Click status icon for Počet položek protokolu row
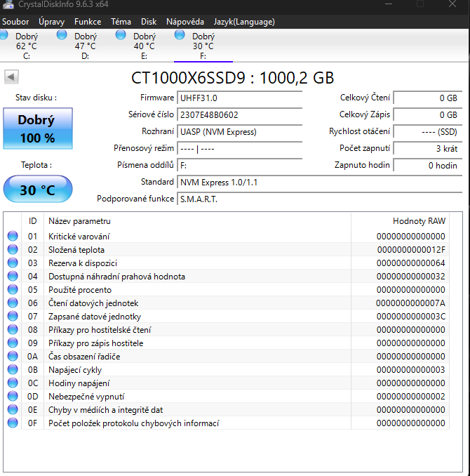Viewport: 470px width, 476px height. [13, 423]
